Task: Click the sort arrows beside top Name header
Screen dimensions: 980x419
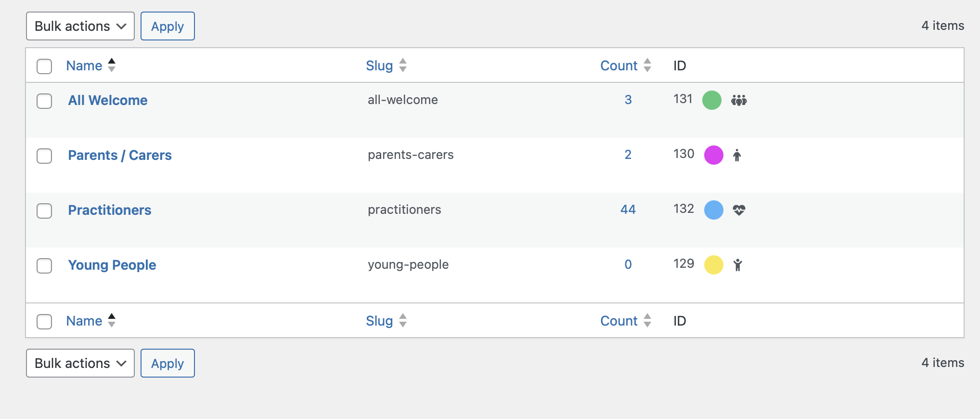Action: pos(112,65)
